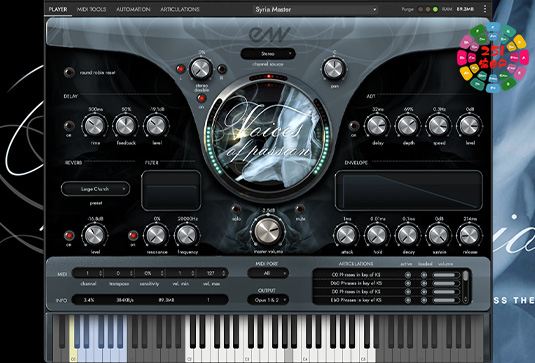Click the vel. max stepper arrows
Screen dimensions: 535x363
223,273
